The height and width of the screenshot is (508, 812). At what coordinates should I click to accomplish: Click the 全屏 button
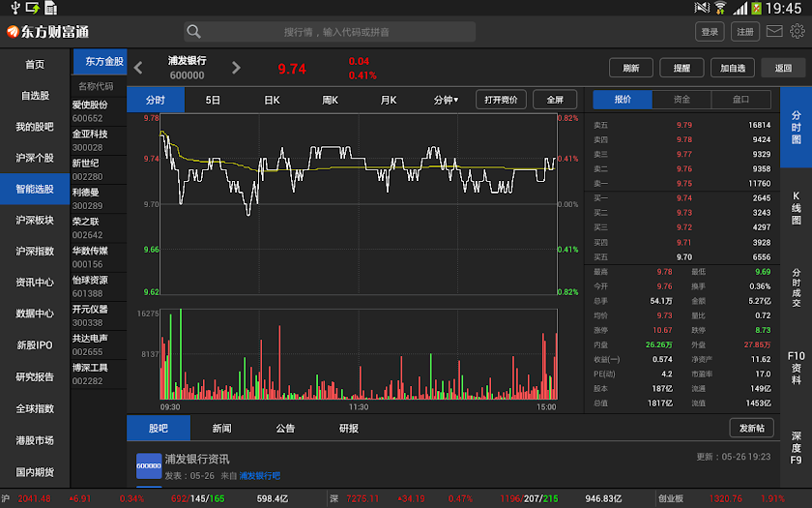pyautogui.click(x=555, y=100)
